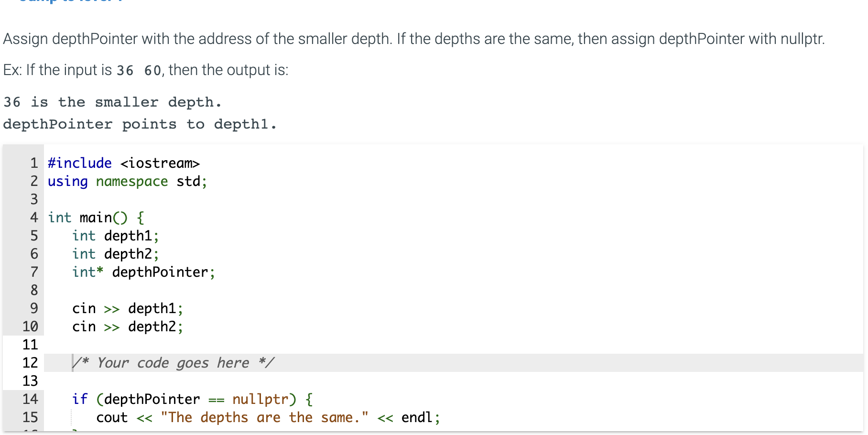The height and width of the screenshot is (435, 868).
Task: Click the depthPointer points to depth1 output text
Action: pos(139,124)
